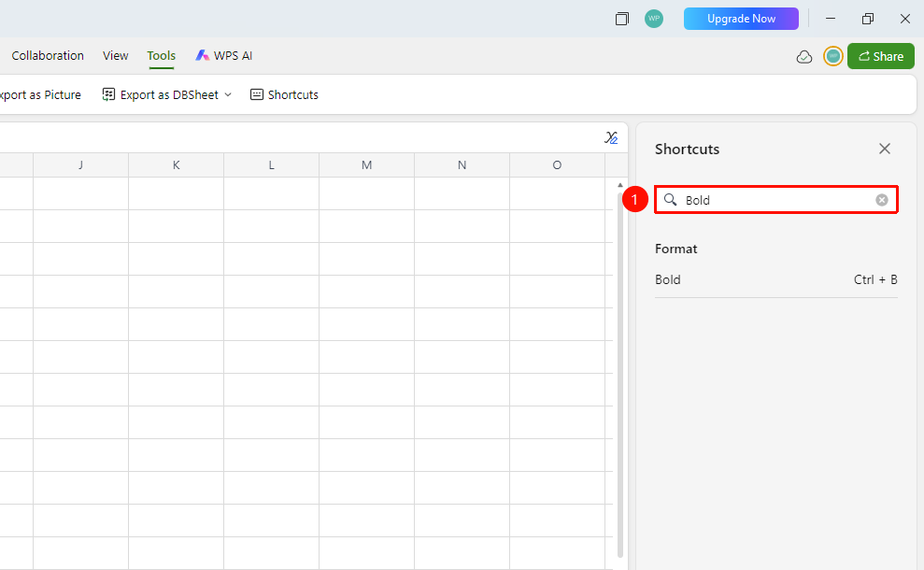Click the green Share button

pos(881,56)
